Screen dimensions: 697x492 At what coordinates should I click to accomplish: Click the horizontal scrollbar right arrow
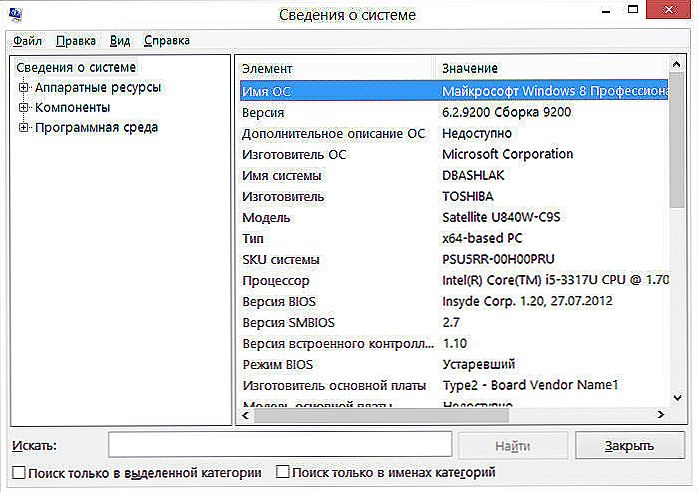pyautogui.click(x=661, y=415)
